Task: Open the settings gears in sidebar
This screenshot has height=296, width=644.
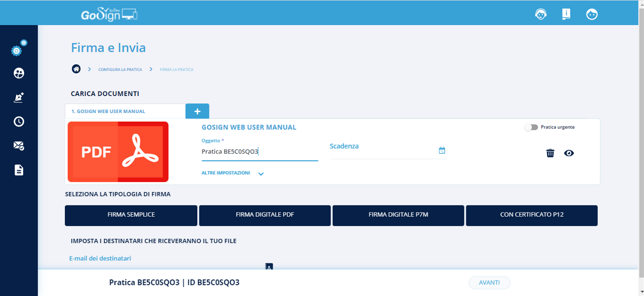Action: 19,49
